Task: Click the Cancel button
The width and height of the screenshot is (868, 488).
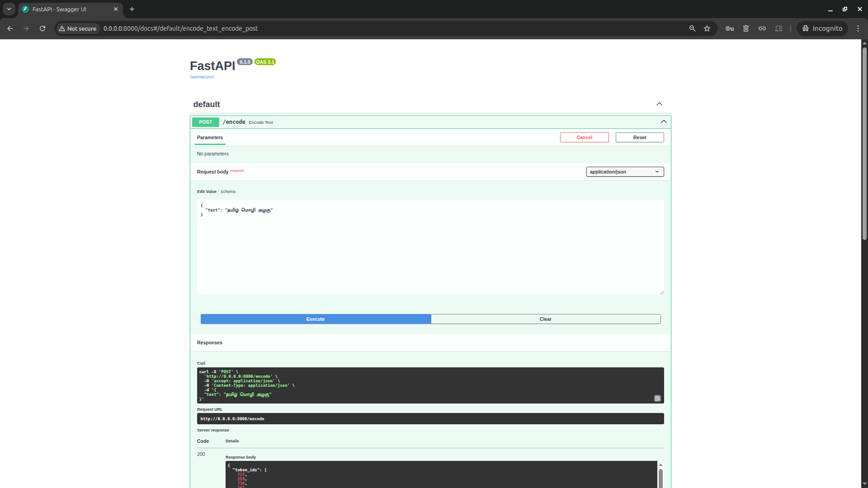Action: (x=585, y=137)
